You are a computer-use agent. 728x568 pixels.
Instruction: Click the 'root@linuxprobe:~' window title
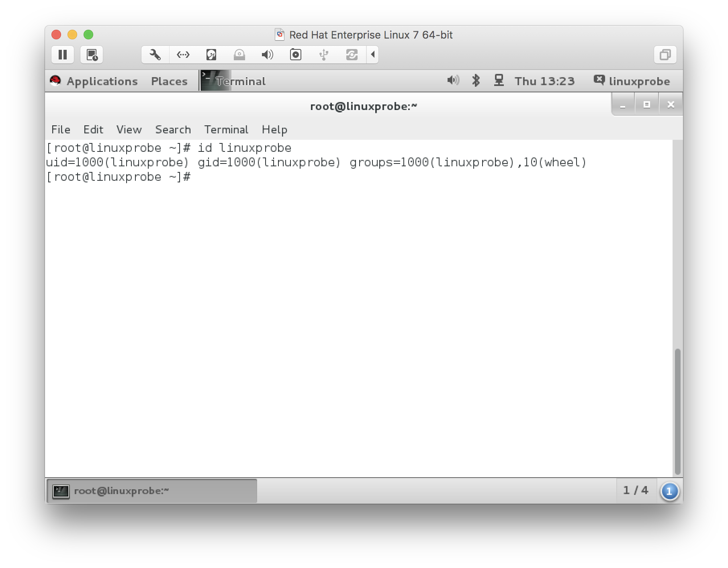point(364,106)
